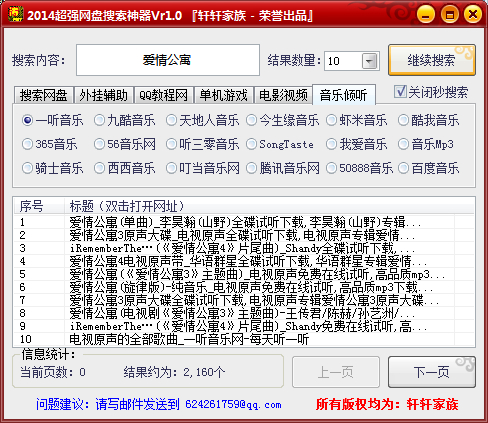Select result 1 爱情公寓(单曲)_李昊瀚
This screenshot has height=423, width=488.
[244, 222]
